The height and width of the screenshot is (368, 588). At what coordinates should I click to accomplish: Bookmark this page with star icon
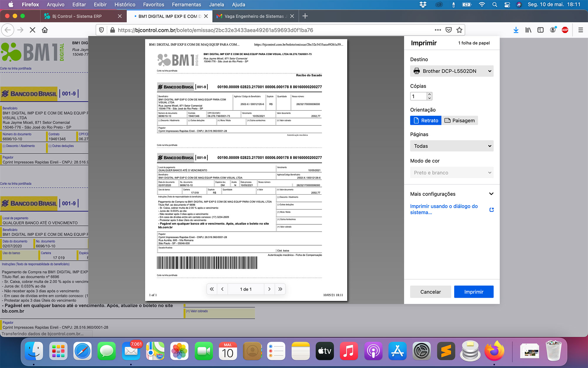click(459, 30)
